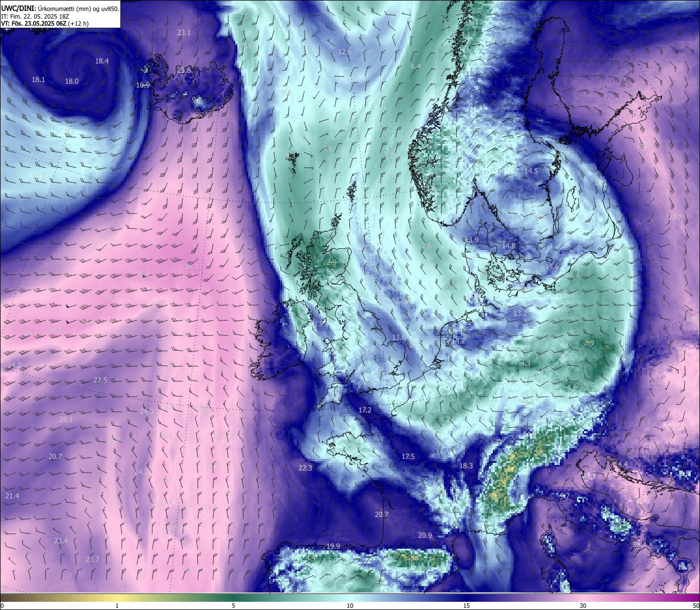Click the 14.8 value label on the map

click(x=509, y=246)
